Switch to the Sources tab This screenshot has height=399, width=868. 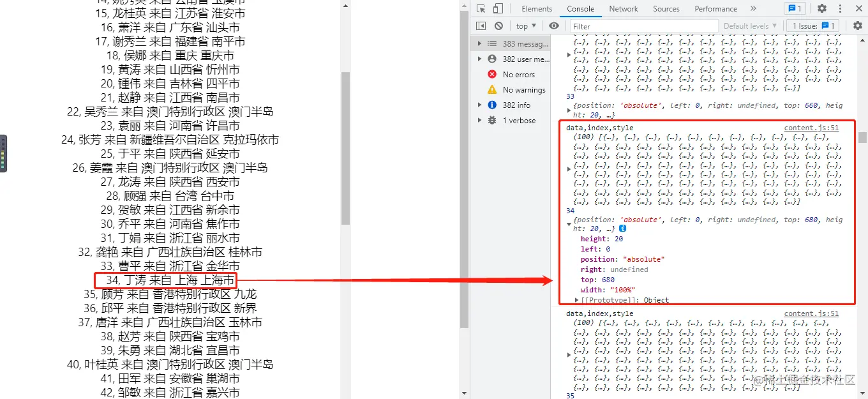pos(666,9)
